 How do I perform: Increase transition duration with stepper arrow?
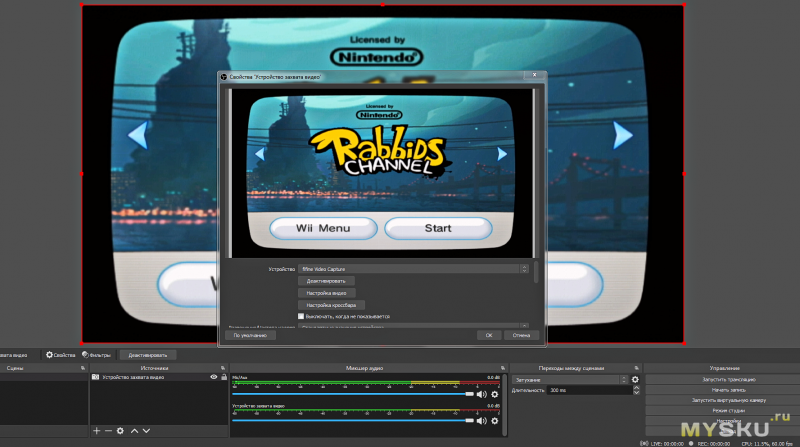tap(636, 388)
